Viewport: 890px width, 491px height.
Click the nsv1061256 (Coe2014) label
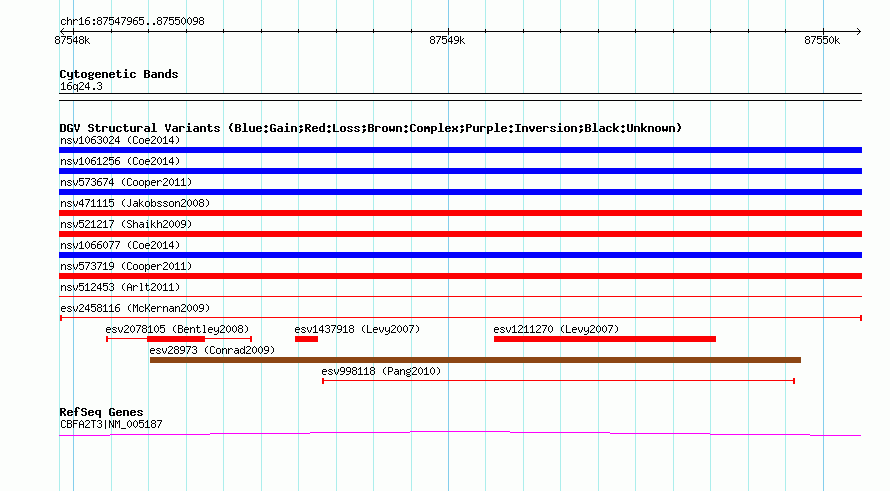click(x=120, y=161)
